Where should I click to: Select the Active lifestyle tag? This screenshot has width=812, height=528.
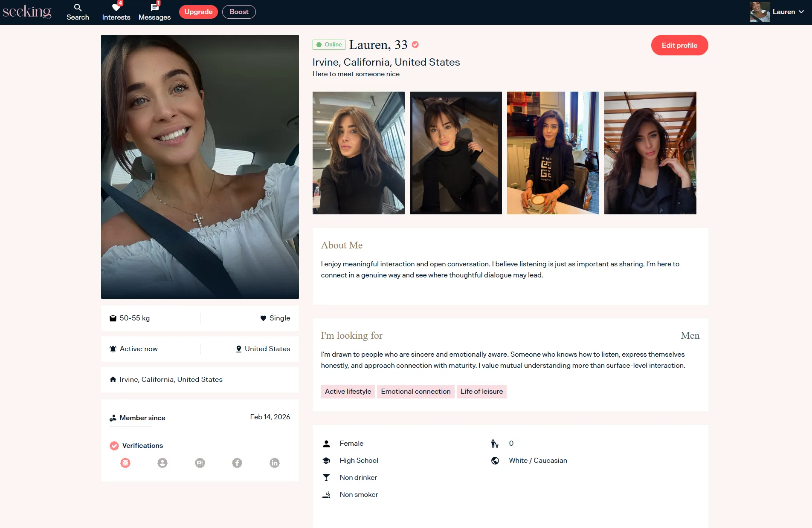348,392
